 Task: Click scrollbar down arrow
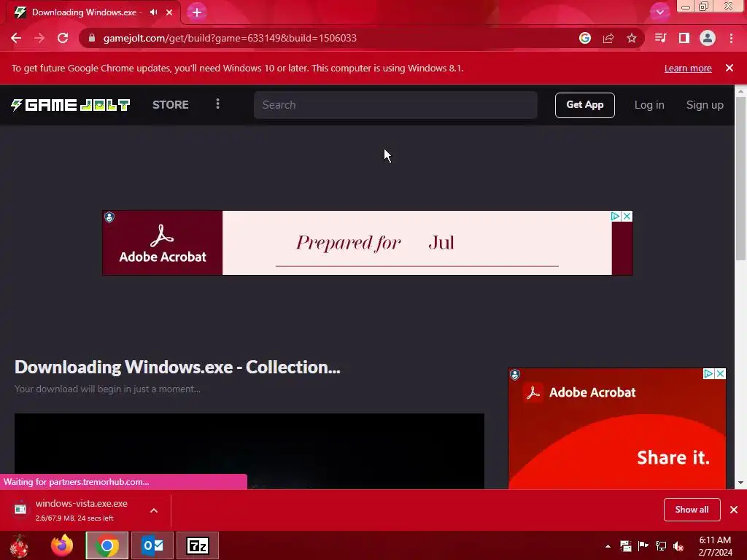[x=740, y=483]
